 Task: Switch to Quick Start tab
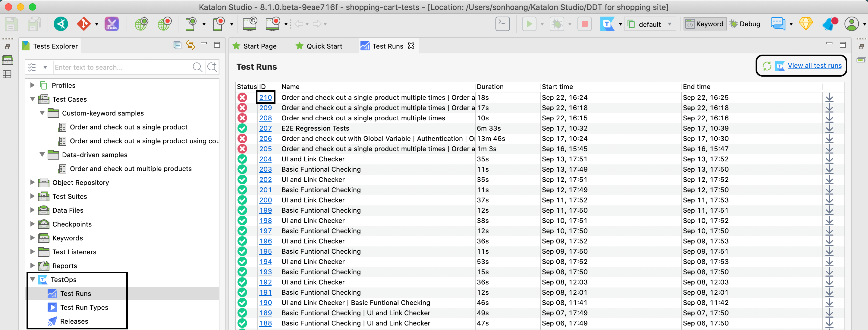[319, 46]
